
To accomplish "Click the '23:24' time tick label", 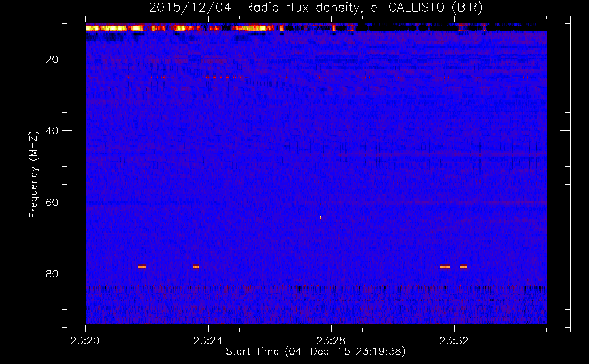I will tap(208, 341).
